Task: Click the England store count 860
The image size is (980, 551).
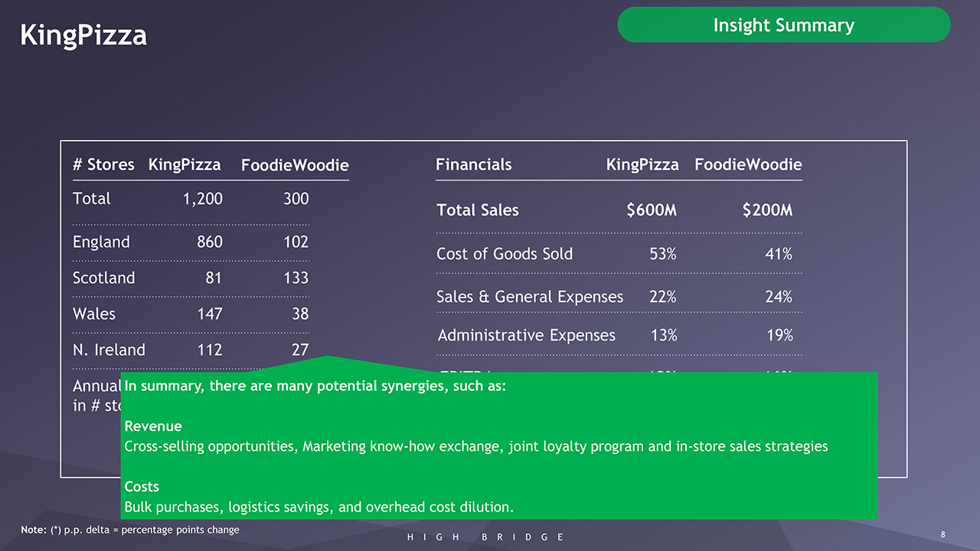Action: click(x=209, y=242)
